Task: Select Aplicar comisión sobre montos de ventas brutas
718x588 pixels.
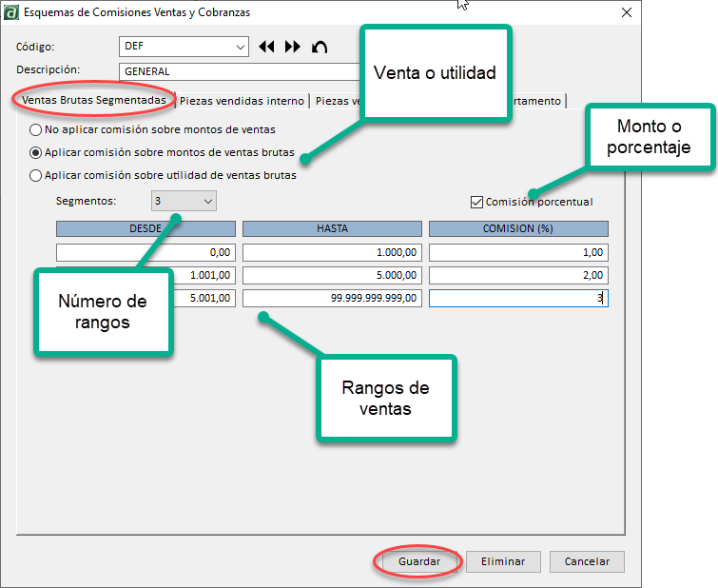Action: (x=36, y=152)
